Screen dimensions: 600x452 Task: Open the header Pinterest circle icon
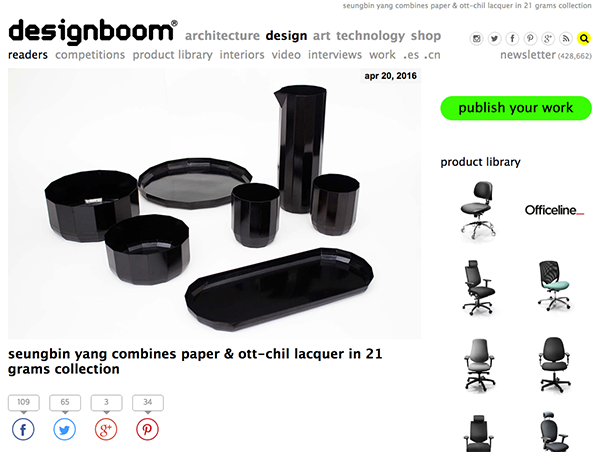click(x=530, y=39)
